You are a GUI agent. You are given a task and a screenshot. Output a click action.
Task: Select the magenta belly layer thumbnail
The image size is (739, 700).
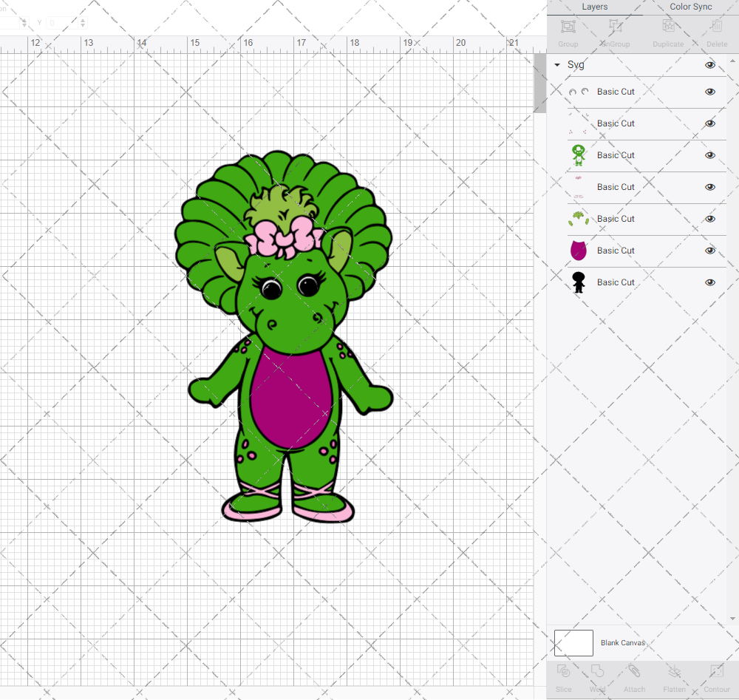[579, 251]
